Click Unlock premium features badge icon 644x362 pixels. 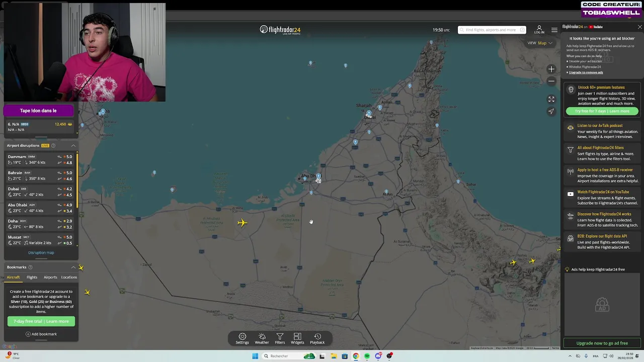tap(571, 89)
